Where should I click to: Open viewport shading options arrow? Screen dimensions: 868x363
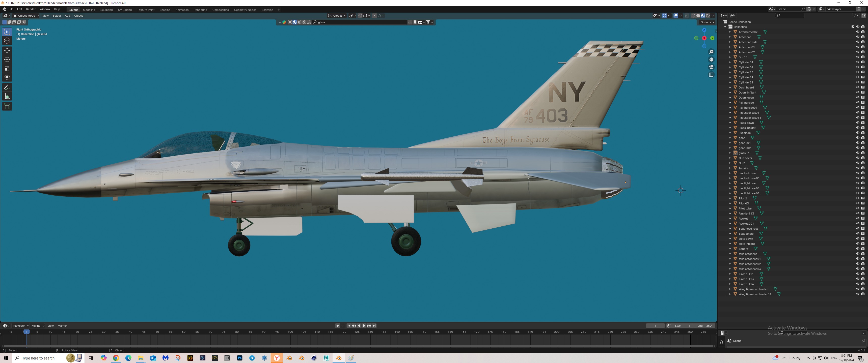click(x=712, y=15)
